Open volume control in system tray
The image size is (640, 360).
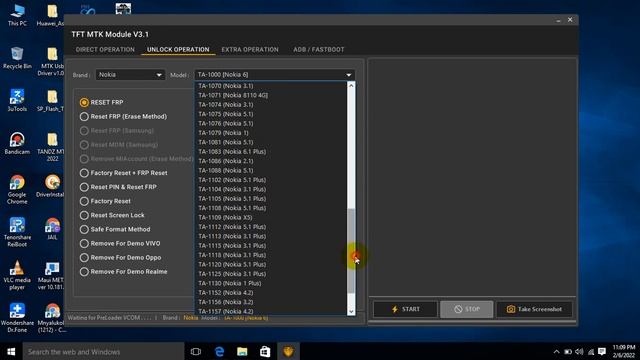point(579,351)
